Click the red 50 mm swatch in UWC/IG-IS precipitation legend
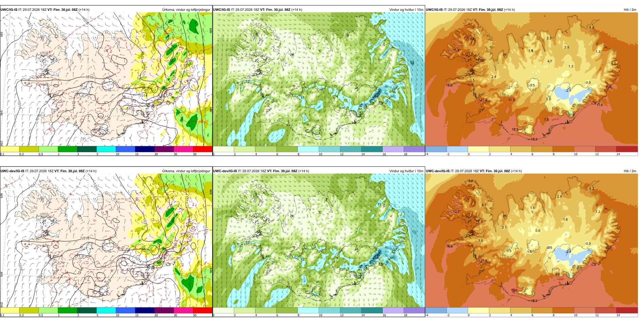The height and width of the screenshot is (322, 644). [203, 149]
